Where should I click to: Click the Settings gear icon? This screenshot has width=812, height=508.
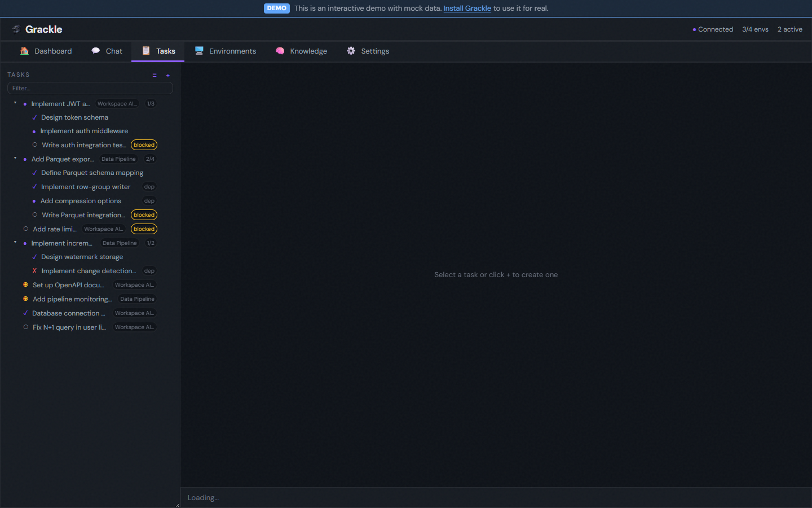point(350,51)
